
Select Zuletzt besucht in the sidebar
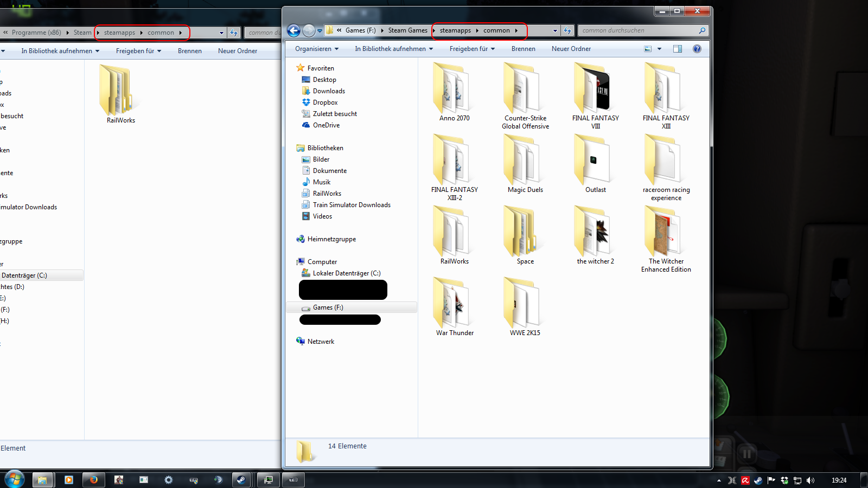(335, 114)
